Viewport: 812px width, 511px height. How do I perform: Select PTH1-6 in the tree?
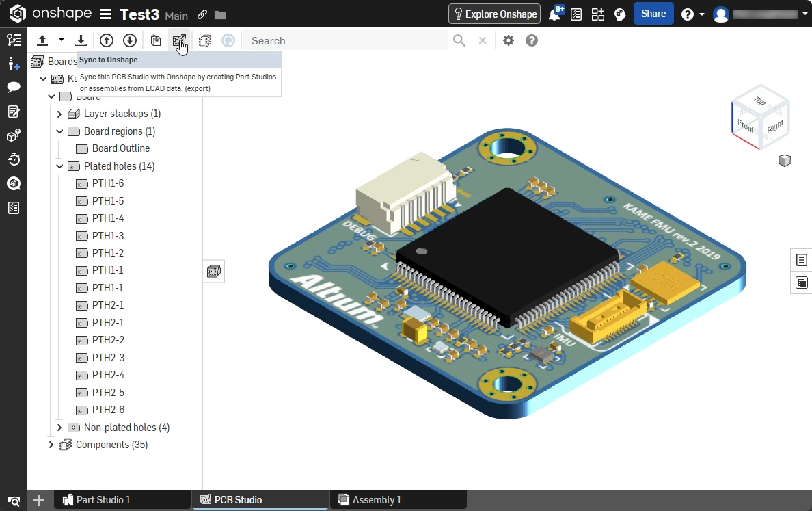[x=108, y=183]
